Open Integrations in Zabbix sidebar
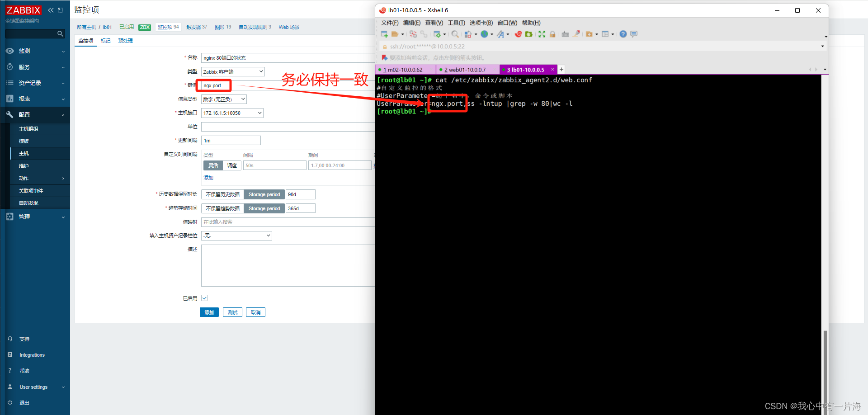This screenshot has height=415, width=868. (x=32, y=355)
